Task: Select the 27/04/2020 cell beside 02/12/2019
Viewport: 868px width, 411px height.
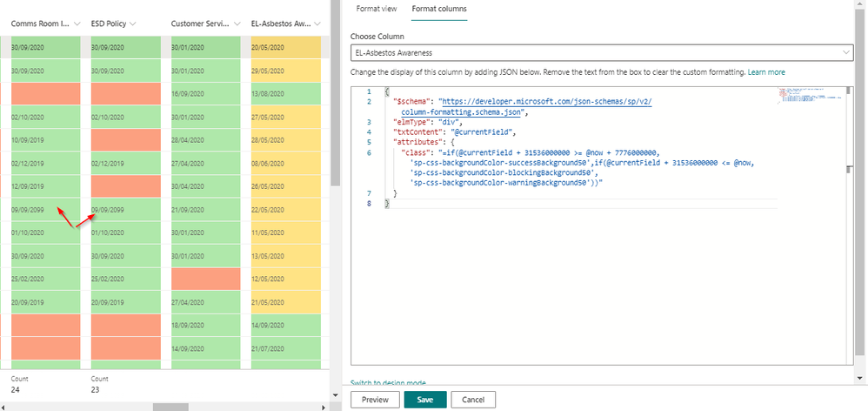Action: point(206,164)
